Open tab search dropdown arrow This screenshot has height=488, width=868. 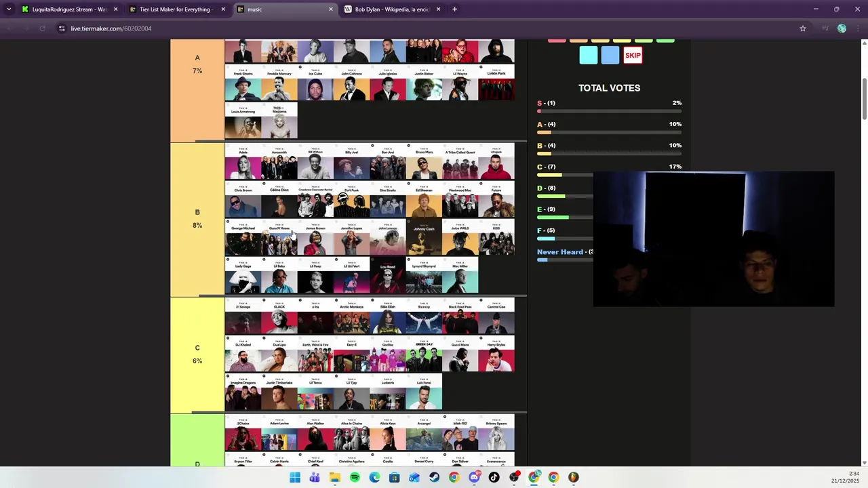click(x=9, y=9)
